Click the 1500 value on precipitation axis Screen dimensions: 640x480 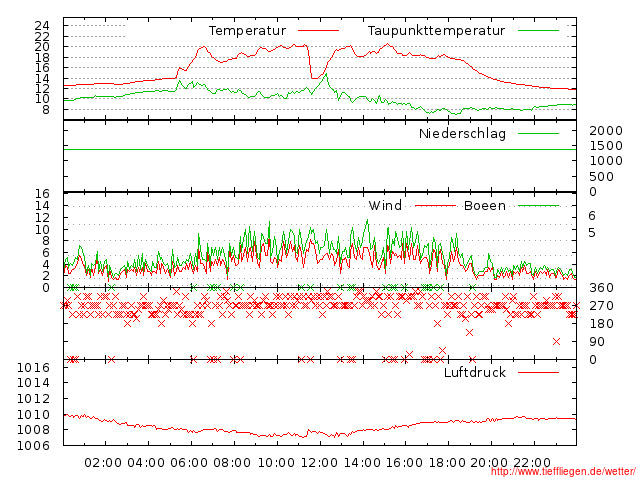(606, 146)
